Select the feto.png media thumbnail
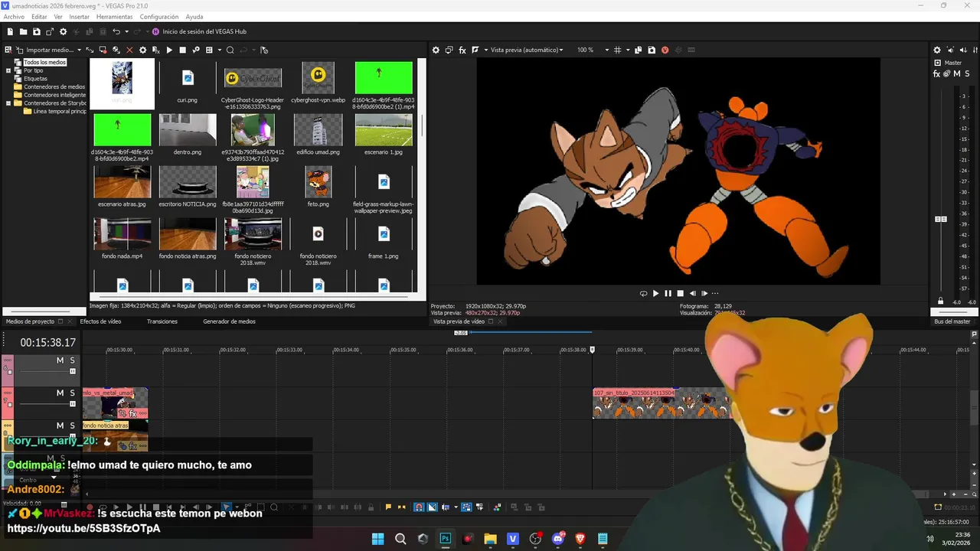 318,182
